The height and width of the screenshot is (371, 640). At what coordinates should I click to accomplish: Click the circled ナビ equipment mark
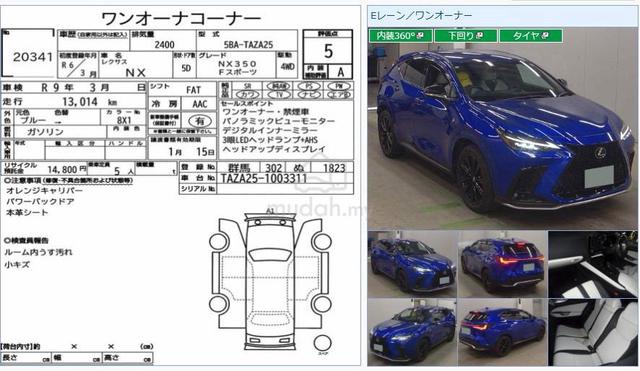(309, 95)
